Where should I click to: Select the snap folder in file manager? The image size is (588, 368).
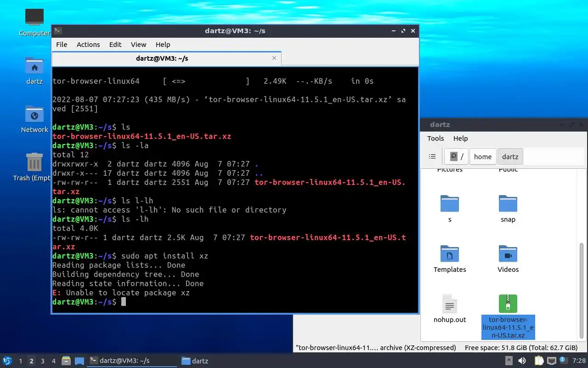[508, 209]
